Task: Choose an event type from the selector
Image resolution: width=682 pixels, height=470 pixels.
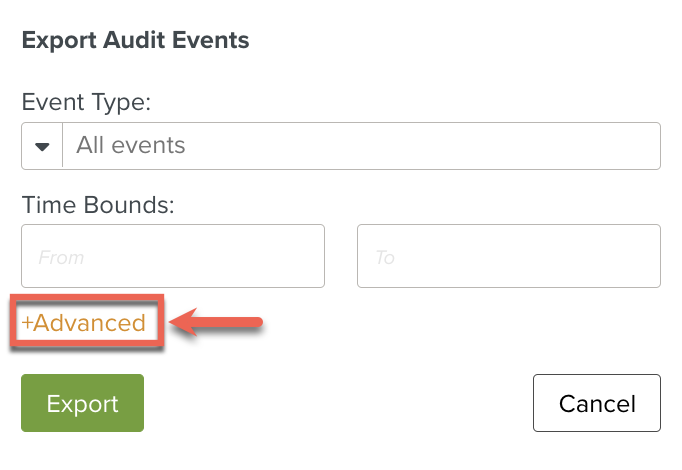Action: pos(340,146)
